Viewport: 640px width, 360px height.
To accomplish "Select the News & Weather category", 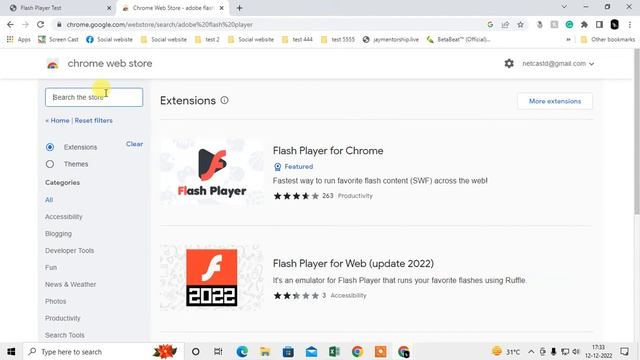I will (70, 284).
